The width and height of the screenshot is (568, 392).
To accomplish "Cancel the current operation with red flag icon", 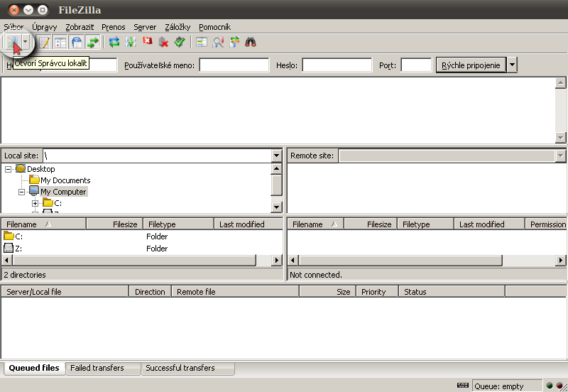I will (x=147, y=43).
